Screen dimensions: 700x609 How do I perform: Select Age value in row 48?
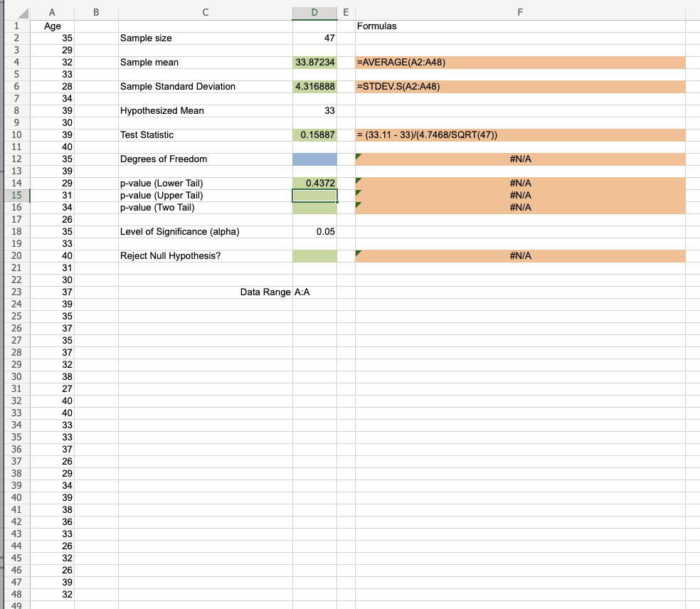click(x=52, y=594)
